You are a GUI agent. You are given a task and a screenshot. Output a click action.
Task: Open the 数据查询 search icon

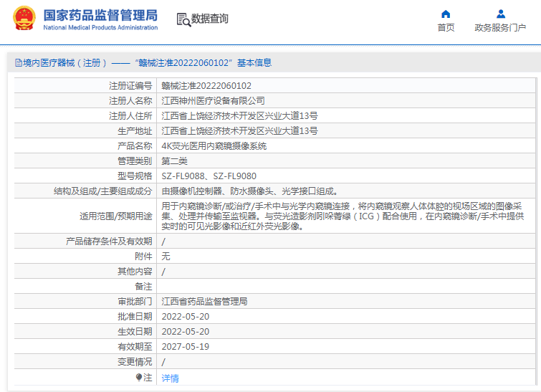(x=183, y=19)
